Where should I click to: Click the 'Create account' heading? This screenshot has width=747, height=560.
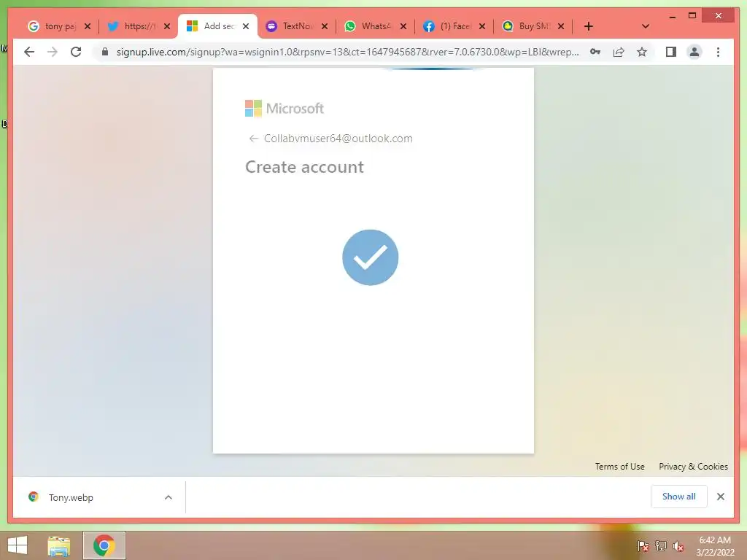[304, 167]
